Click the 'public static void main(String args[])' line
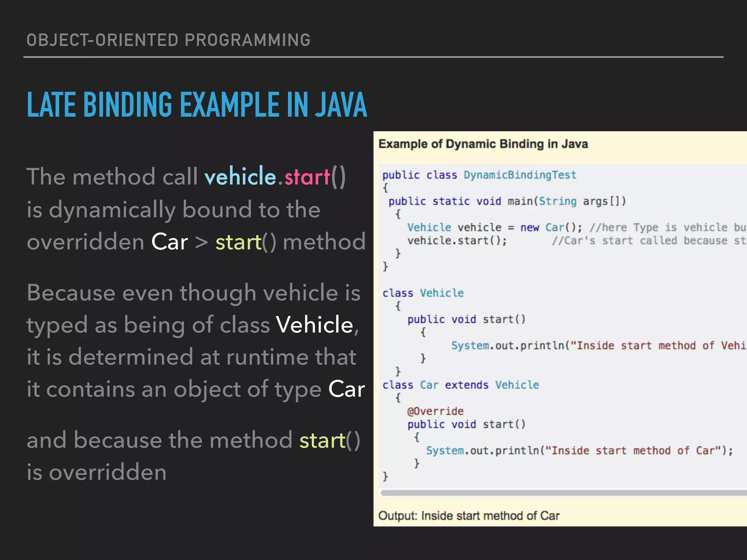 pos(507,201)
